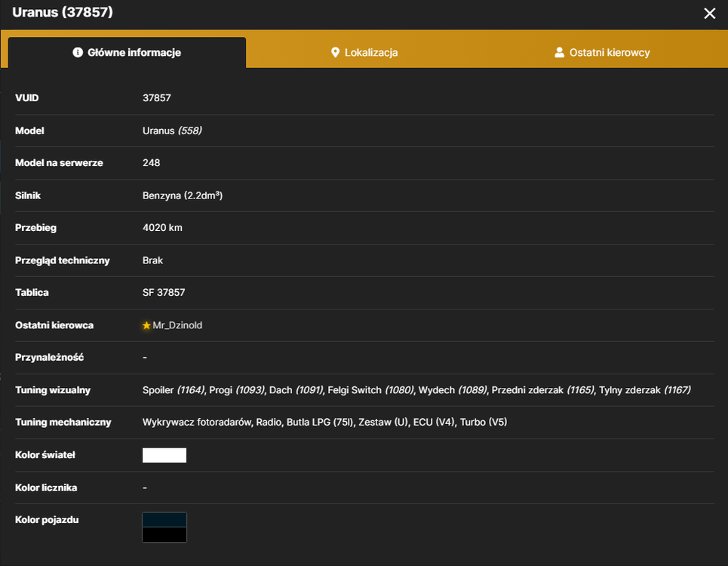This screenshot has width=728, height=566.
Task: Click the Kolor licznika row label
Action: tap(46, 488)
